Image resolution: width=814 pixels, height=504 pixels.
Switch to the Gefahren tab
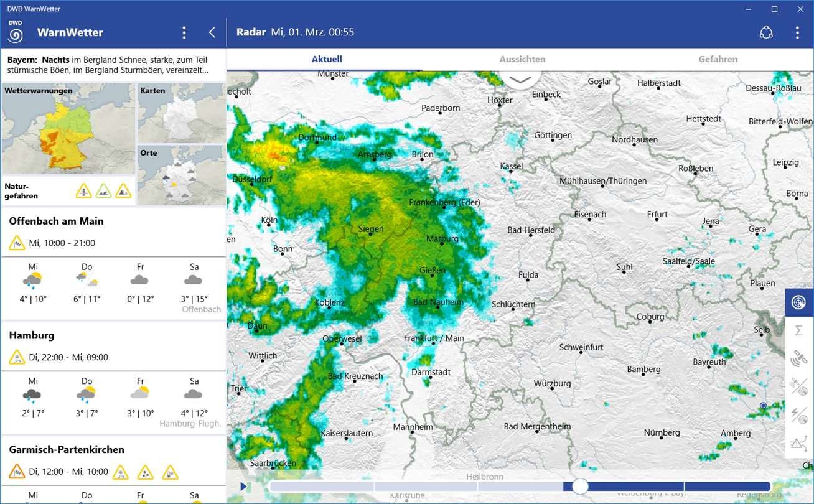click(x=718, y=59)
